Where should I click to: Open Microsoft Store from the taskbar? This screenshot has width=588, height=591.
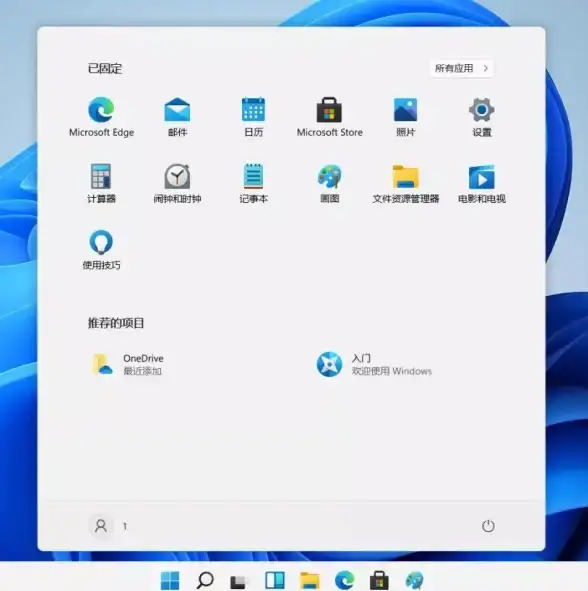pyautogui.click(x=379, y=580)
